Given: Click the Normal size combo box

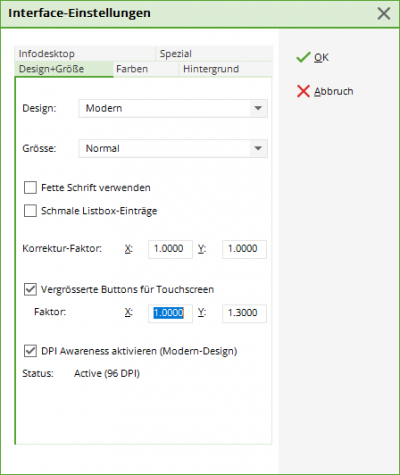Looking at the screenshot, I should pos(173,148).
